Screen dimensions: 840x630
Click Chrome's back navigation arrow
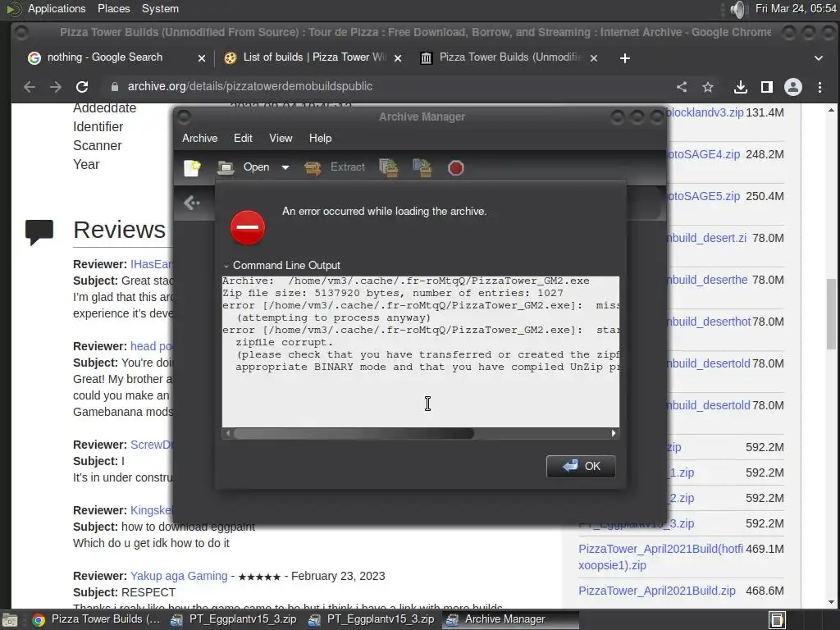point(30,87)
